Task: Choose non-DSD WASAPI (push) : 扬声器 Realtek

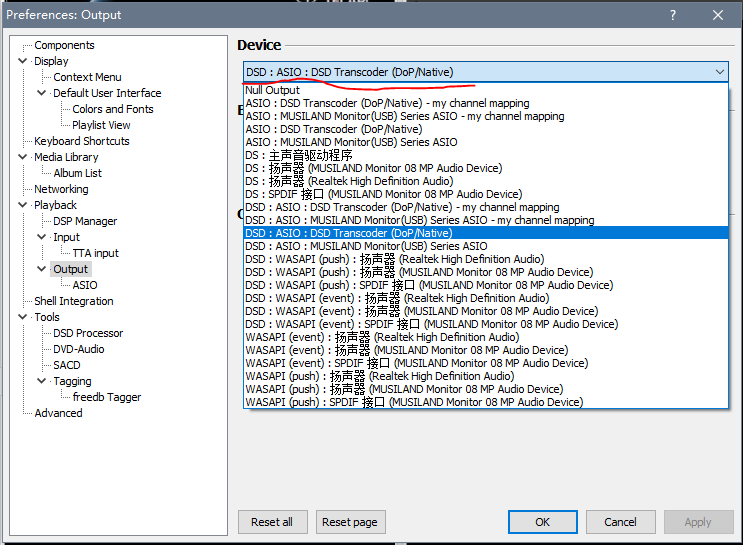Action: click(x=486, y=376)
